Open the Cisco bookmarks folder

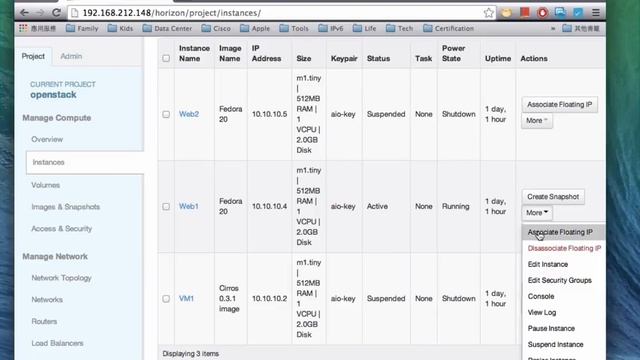(x=216, y=28)
